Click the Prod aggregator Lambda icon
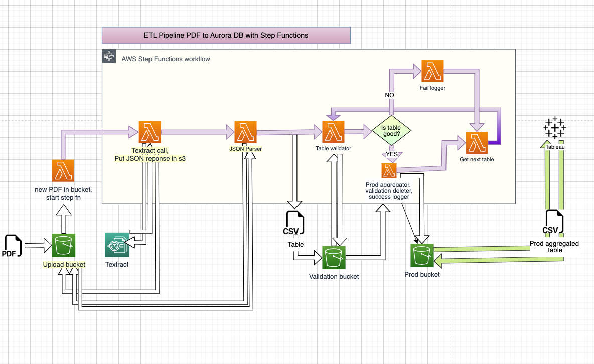 [x=389, y=171]
